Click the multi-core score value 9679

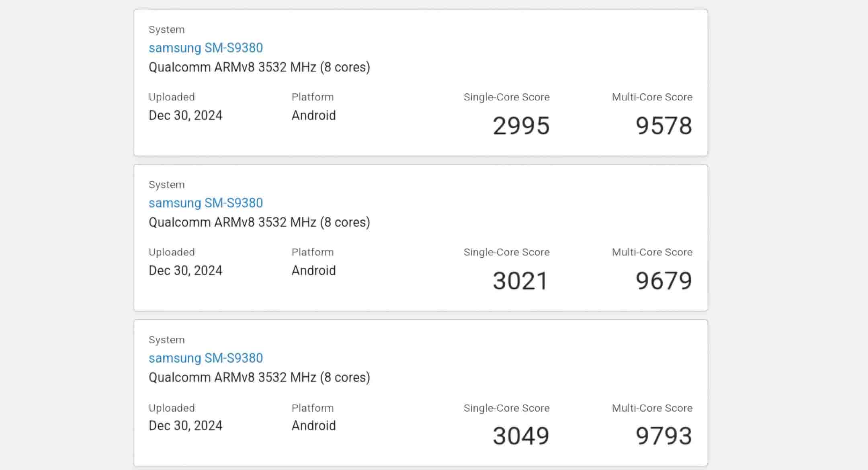663,281
